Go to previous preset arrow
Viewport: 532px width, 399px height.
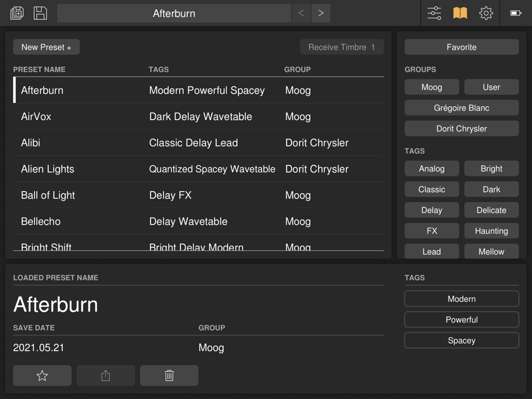coord(301,13)
